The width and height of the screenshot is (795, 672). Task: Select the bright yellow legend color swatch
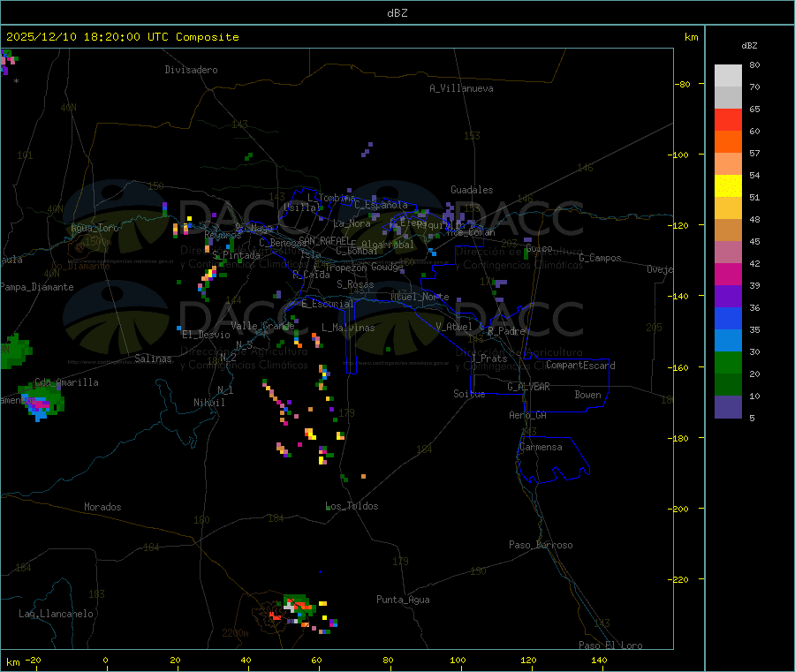(x=728, y=185)
